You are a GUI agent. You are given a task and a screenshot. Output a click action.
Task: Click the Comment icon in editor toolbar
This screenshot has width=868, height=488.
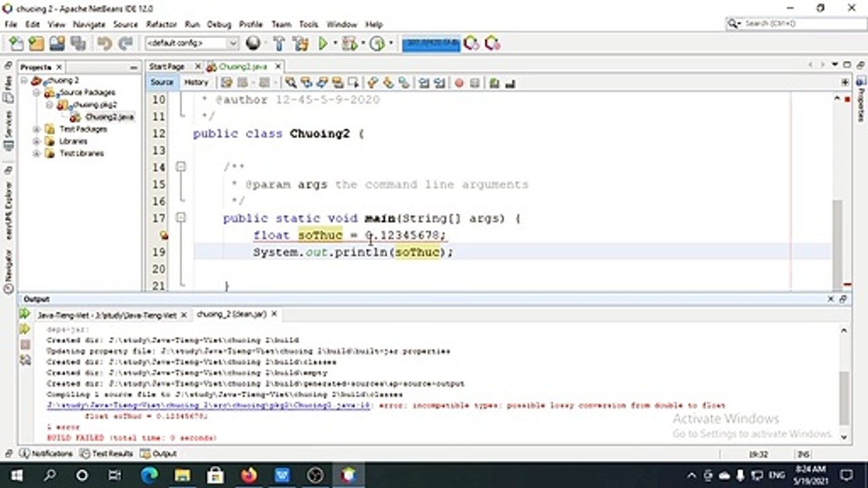494,83
